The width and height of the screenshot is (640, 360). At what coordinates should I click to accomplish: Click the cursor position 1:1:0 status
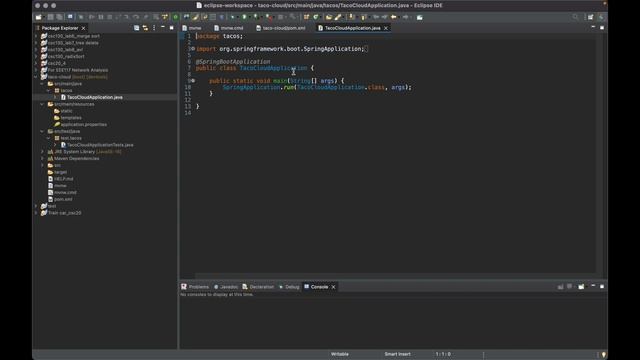click(x=443, y=354)
